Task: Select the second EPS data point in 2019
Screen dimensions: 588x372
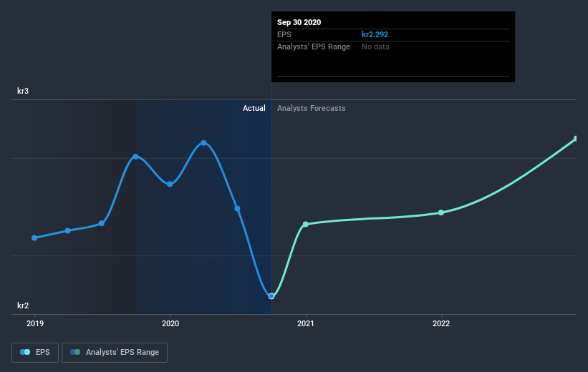Action: 68,231
